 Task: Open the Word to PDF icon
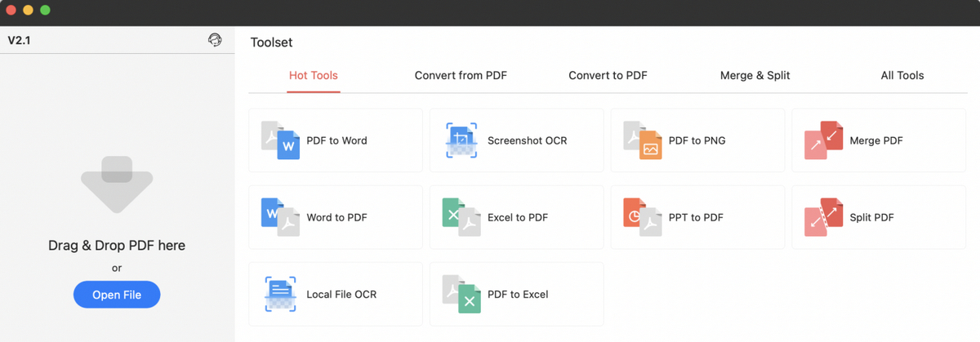click(280, 217)
